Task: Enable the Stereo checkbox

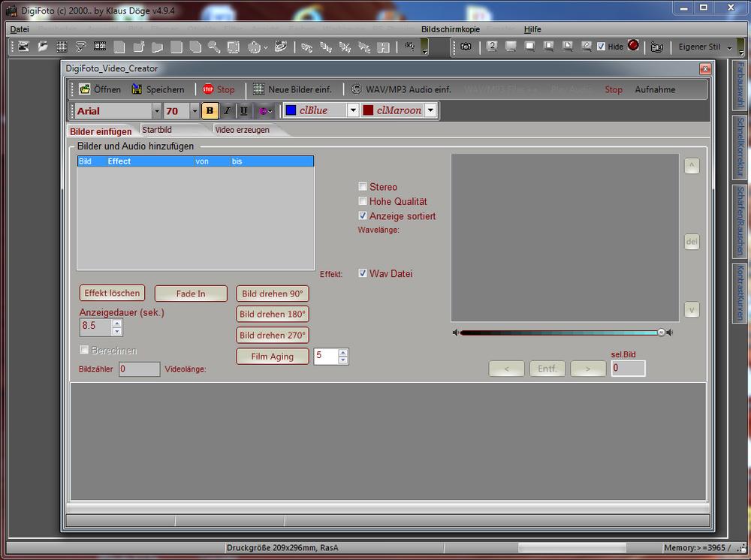Action: point(363,186)
